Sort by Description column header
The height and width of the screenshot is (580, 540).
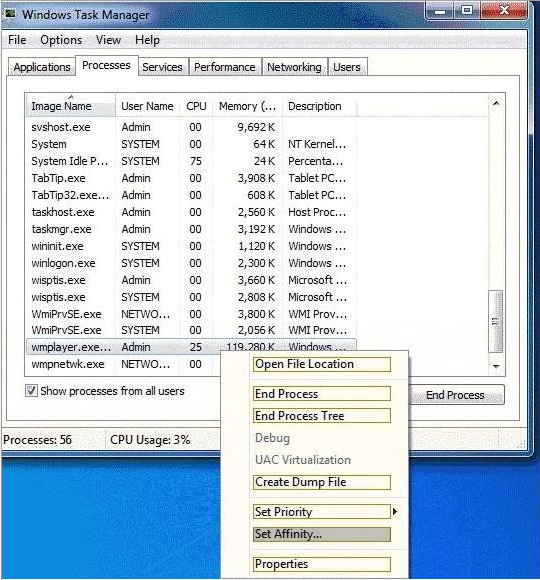(319, 106)
